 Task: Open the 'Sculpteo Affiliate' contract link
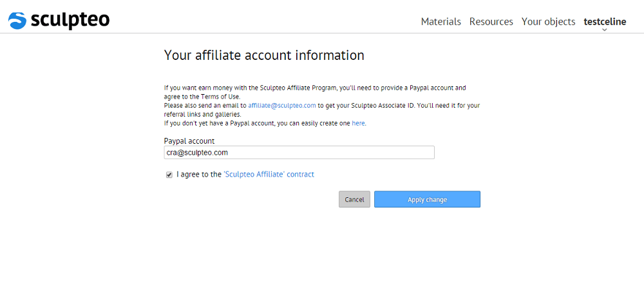pyautogui.click(x=269, y=174)
